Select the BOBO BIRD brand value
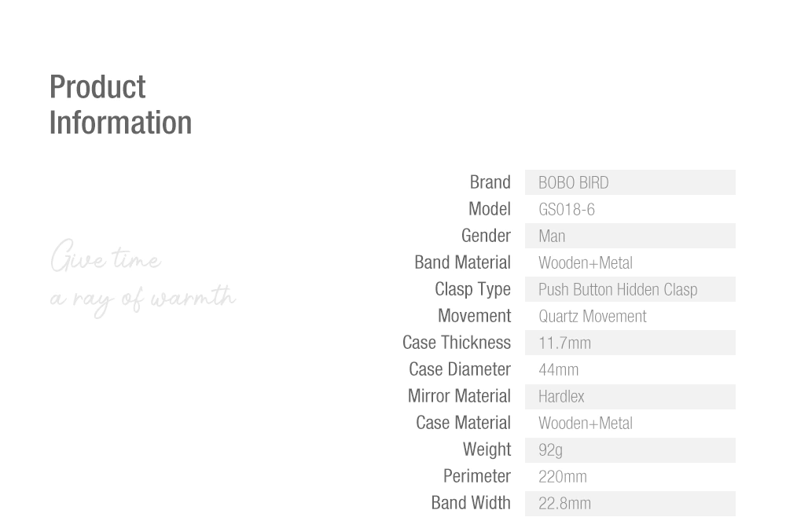This screenshot has height=532, width=786. 574,183
